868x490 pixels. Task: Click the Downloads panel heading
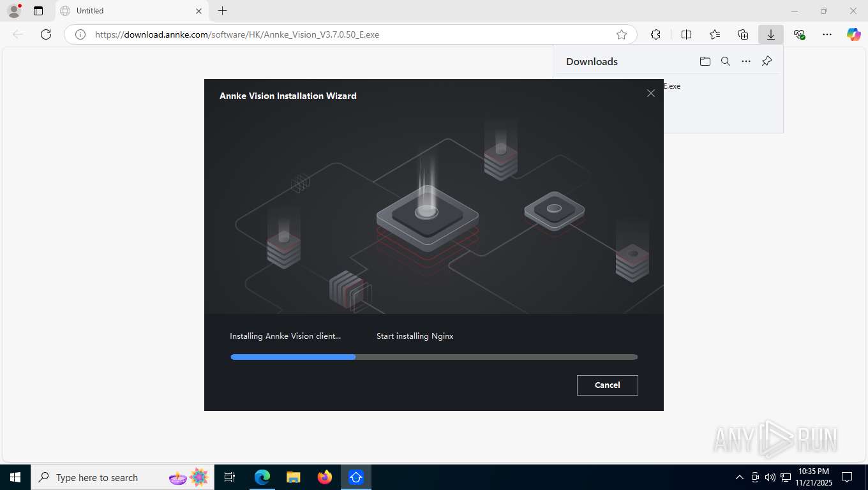[x=592, y=62]
